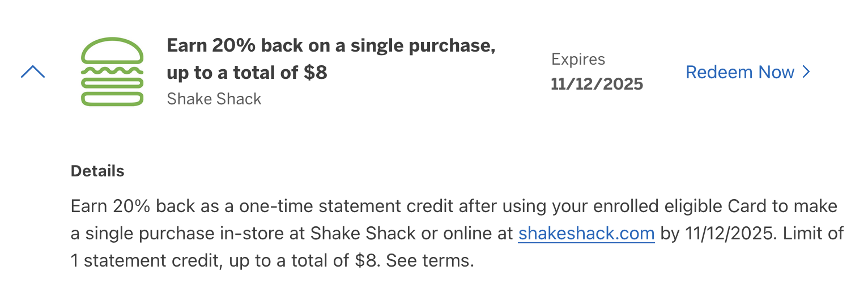Screen dimensions: 868x287
Task: Click the green Shake Shack burger logo
Action: [112, 72]
